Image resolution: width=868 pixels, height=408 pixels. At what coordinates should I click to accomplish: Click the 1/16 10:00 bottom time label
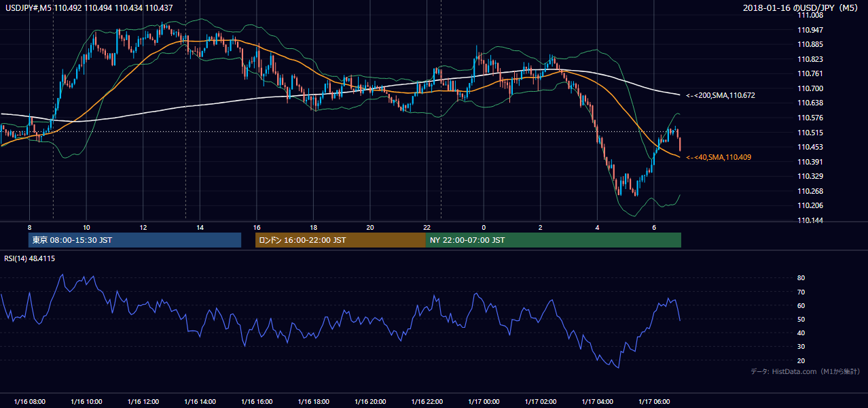[86, 402]
